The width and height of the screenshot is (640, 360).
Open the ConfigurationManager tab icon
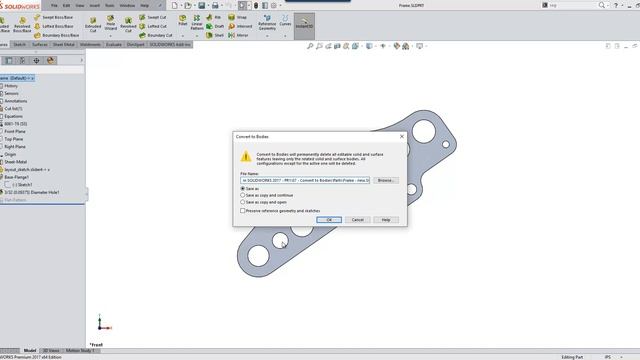[22, 60]
